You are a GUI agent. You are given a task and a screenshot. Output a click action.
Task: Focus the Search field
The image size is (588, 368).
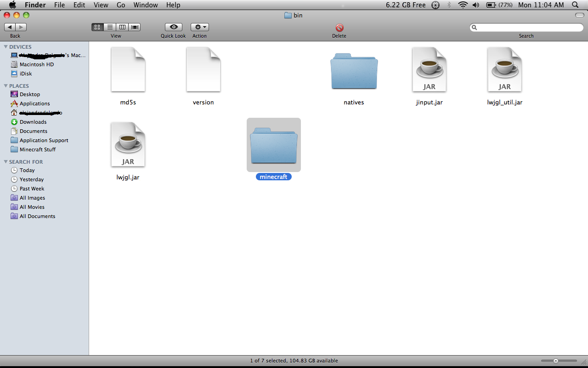(526, 28)
